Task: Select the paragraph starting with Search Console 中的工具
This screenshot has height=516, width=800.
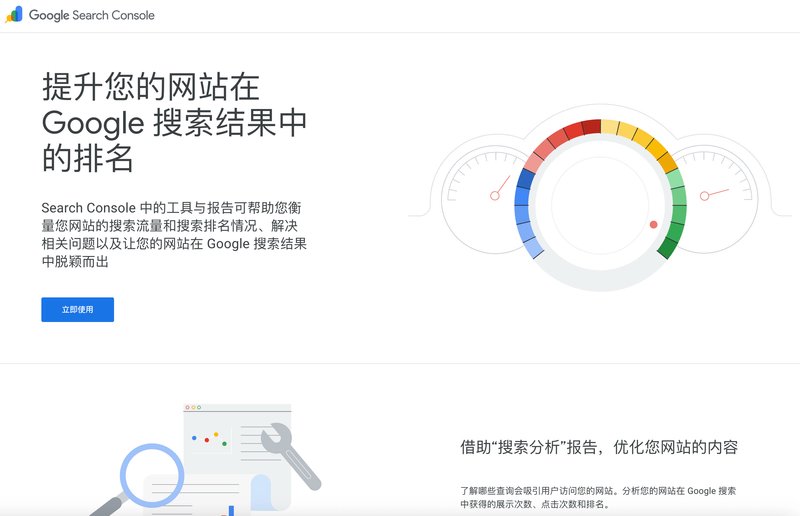Action: point(174,234)
